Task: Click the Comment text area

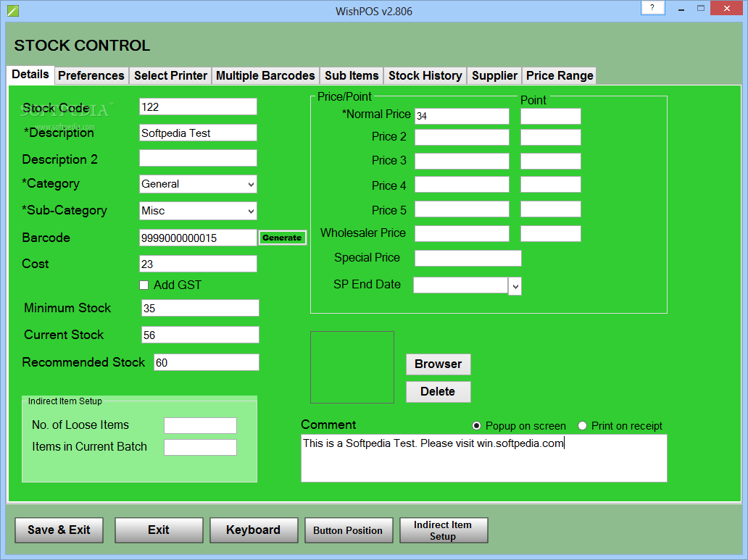Action: pos(483,458)
